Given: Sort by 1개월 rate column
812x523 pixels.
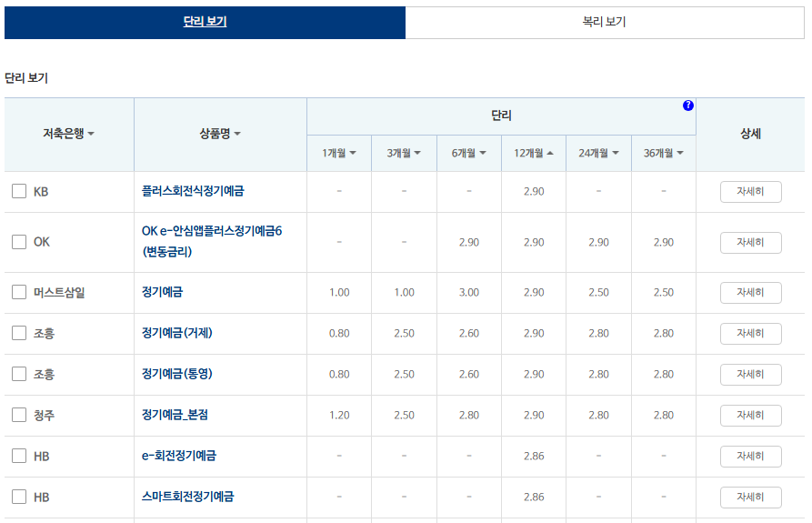Looking at the screenshot, I should click(338, 154).
